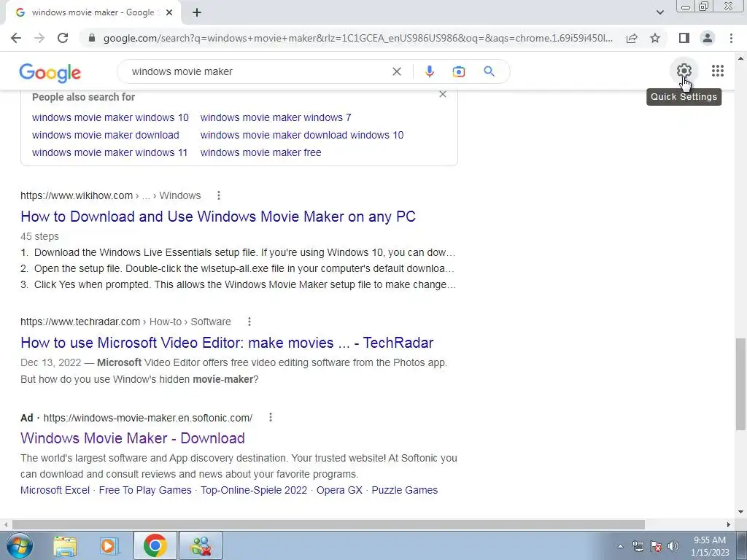This screenshot has height=560, width=747.
Task: Click the vertical scrollbar up arrow
Action: [740, 58]
